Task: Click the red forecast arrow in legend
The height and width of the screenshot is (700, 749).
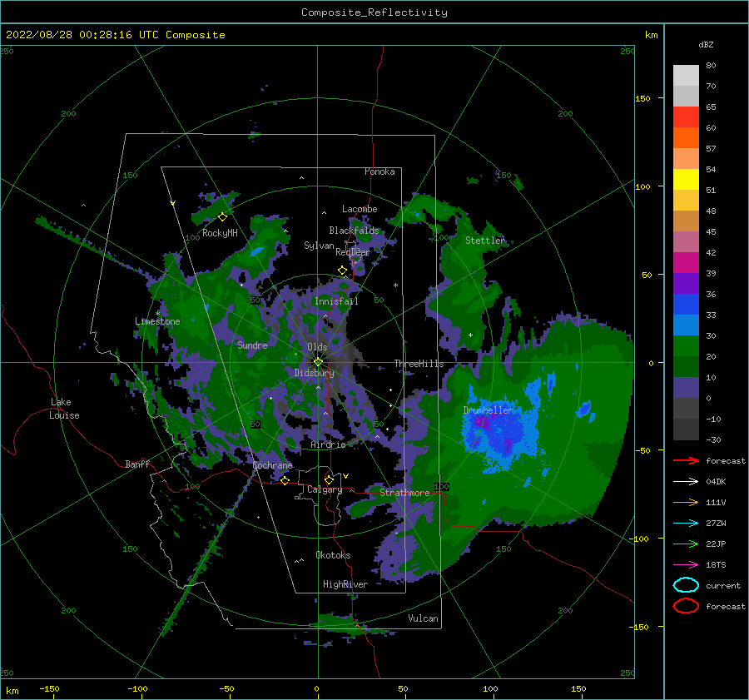Action: point(686,460)
